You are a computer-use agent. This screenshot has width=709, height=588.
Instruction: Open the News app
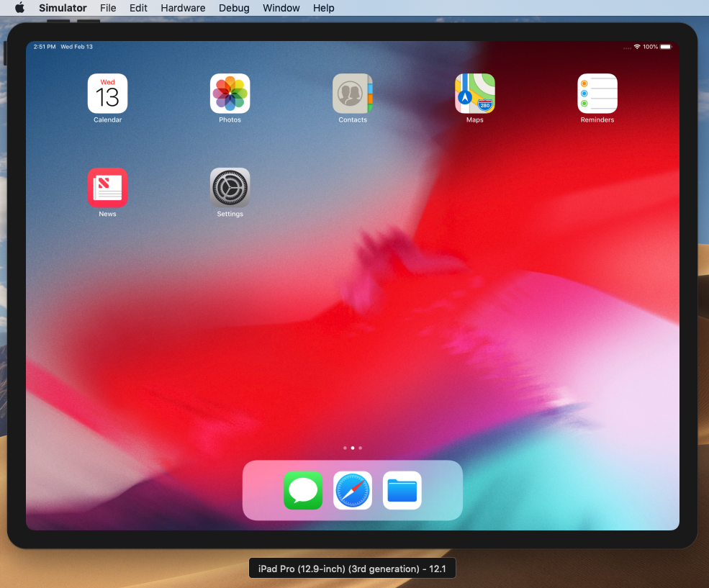point(107,188)
